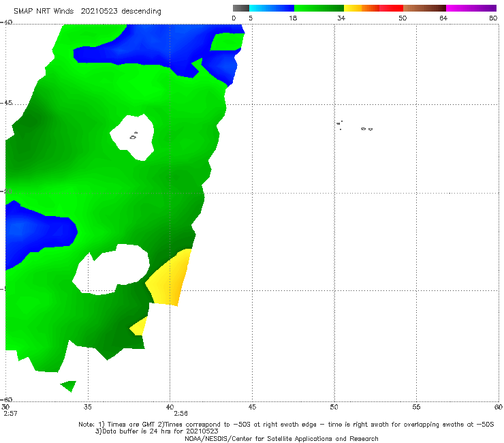The height and width of the screenshot is (443, 504).
Task: Click the swath time "2:56"
Action: pos(180,414)
